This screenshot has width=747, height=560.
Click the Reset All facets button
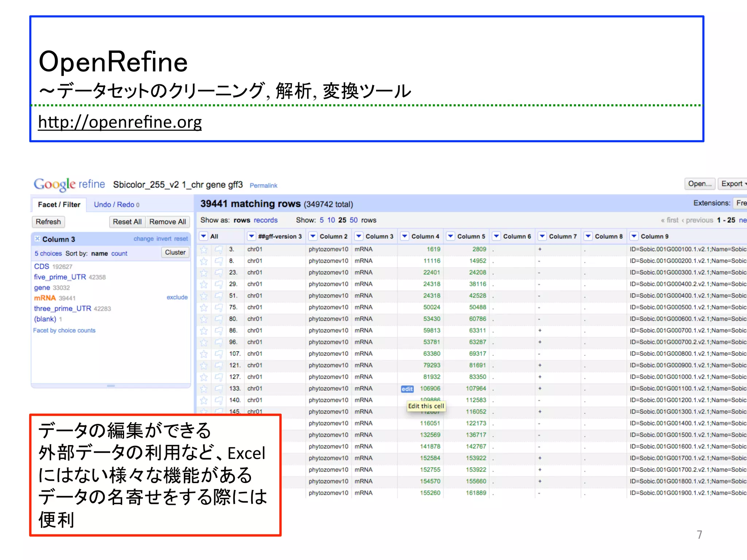coord(127,222)
